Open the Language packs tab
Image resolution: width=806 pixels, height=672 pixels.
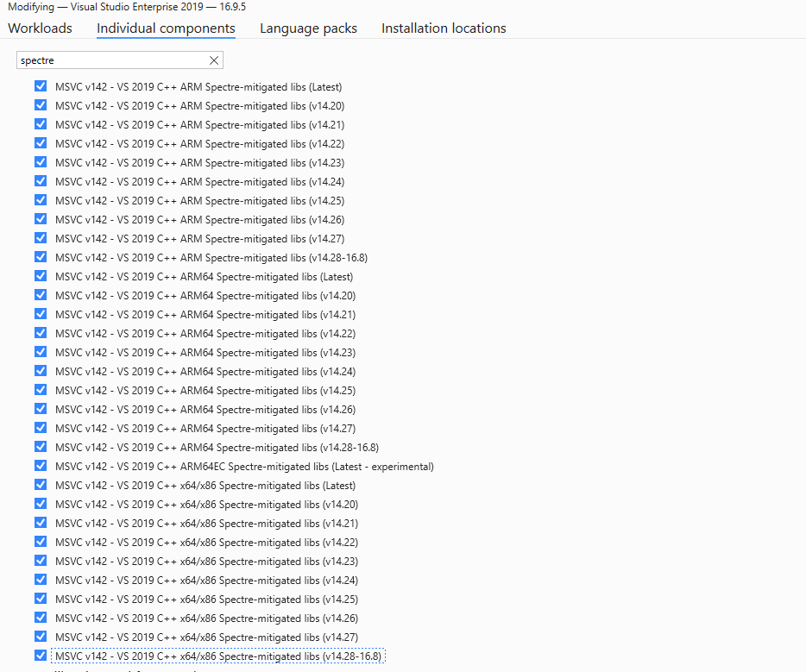click(x=308, y=28)
